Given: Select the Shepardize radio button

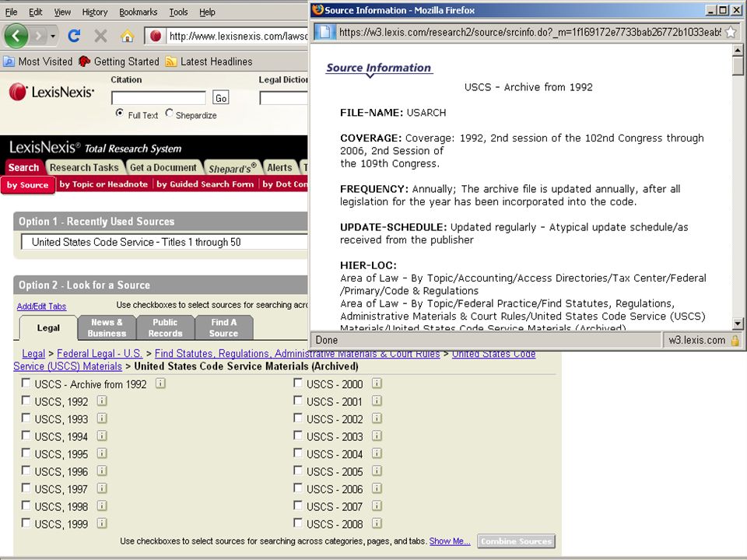Looking at the screenshot, I should (x=169, y=114).
